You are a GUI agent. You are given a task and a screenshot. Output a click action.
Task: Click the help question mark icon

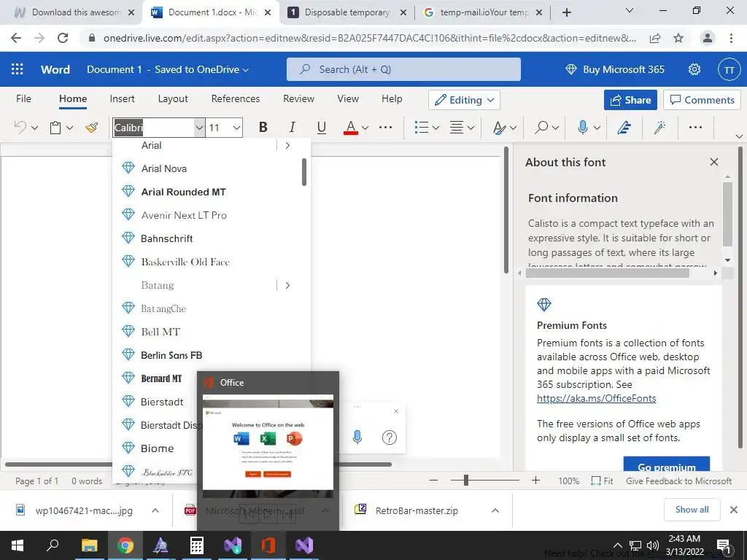coord(390,437)
